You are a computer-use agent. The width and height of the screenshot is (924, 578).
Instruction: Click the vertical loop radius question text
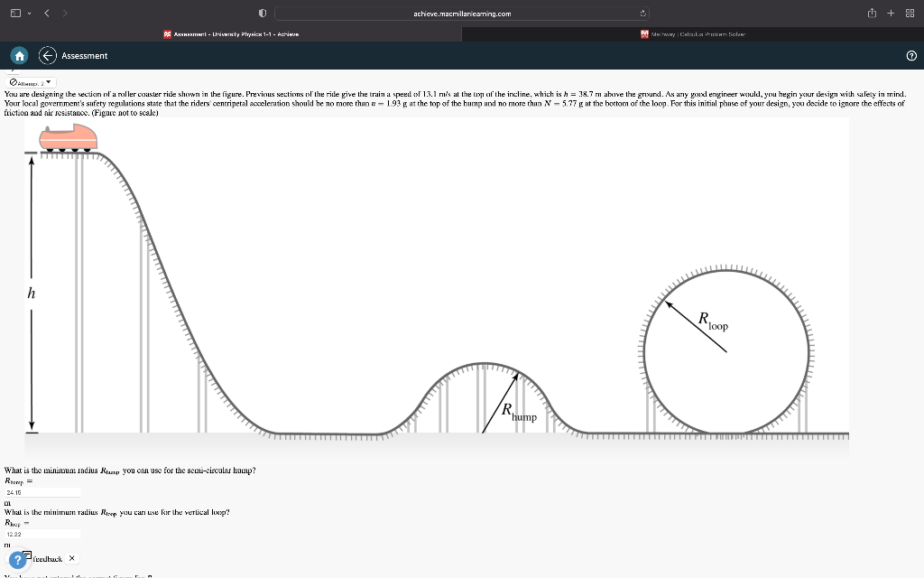pos(116,512)
